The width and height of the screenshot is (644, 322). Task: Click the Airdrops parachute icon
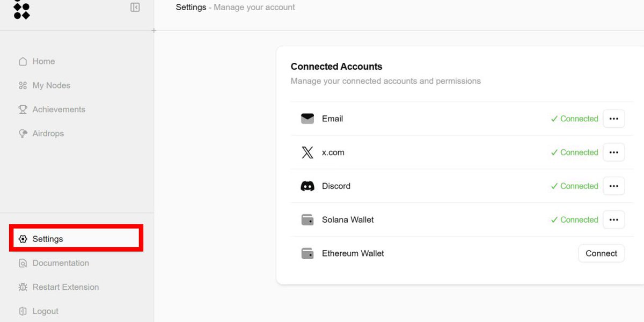tap(23, 134)
